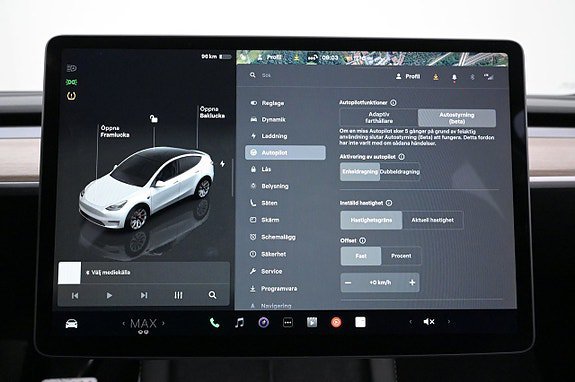Screen dimensions: 575x382
Task: Tap the yellow tire pressure warning icon
Action: click(72, 96)
